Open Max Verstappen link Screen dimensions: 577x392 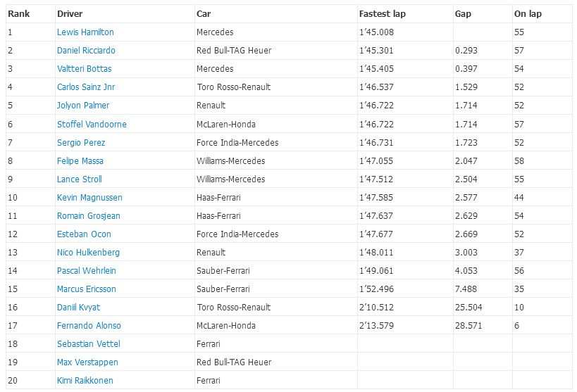coord(87,362)
